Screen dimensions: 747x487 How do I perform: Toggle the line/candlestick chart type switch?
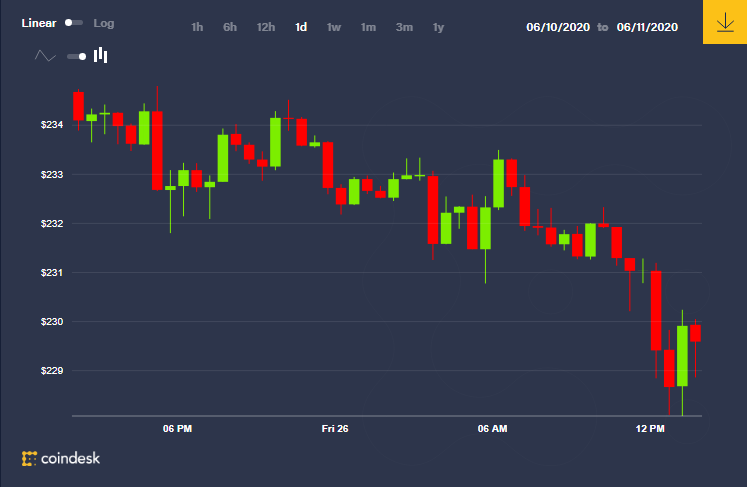pyautogui.click(x=77, y=57)
